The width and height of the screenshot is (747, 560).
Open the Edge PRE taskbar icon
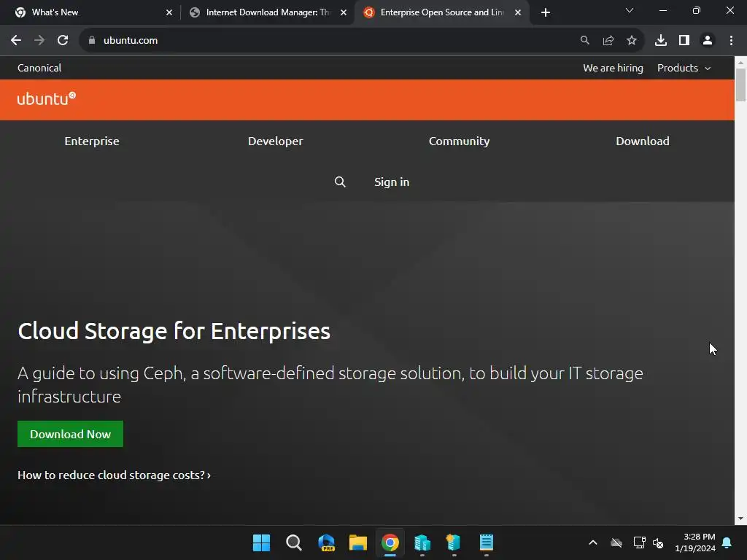pyautogui.click(x=326, y=542)
